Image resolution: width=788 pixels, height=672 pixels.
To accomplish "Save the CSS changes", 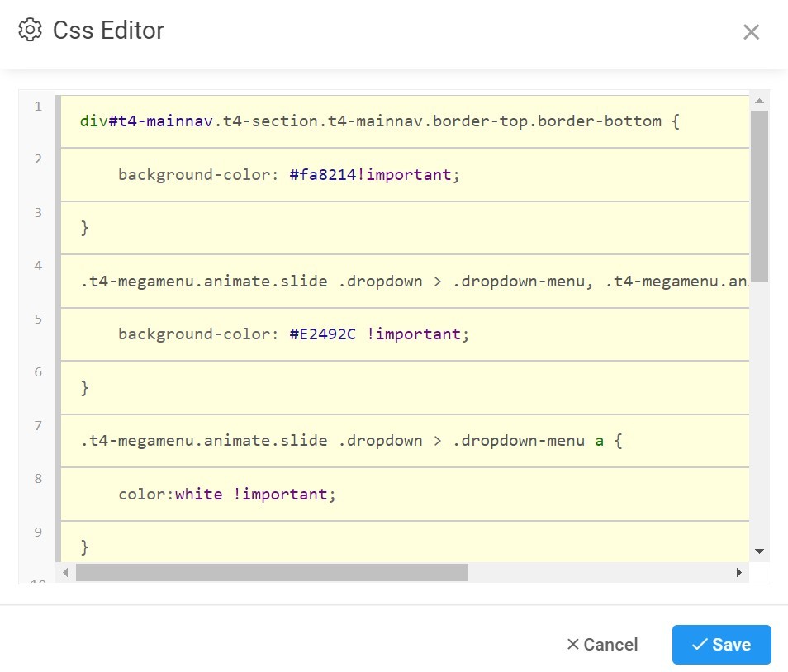I will point(721,645).
